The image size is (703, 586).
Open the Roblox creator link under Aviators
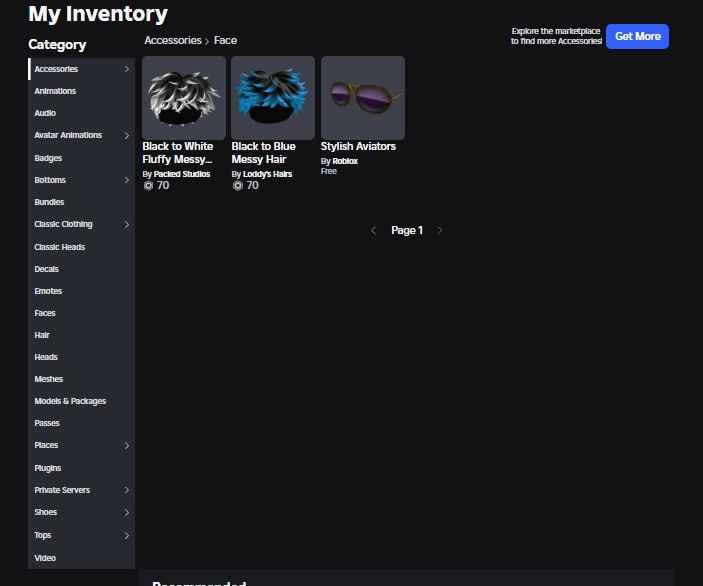point(345,161)
